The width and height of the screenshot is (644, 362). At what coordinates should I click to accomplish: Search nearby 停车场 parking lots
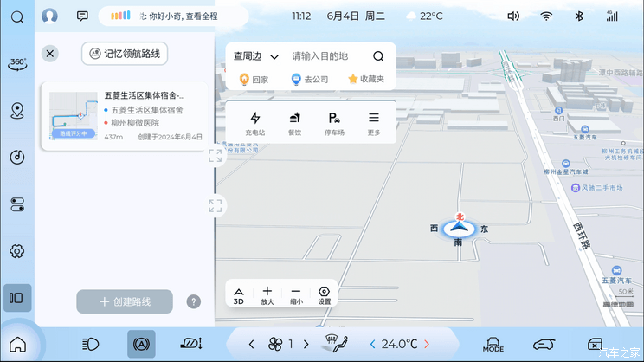(334, 123)
